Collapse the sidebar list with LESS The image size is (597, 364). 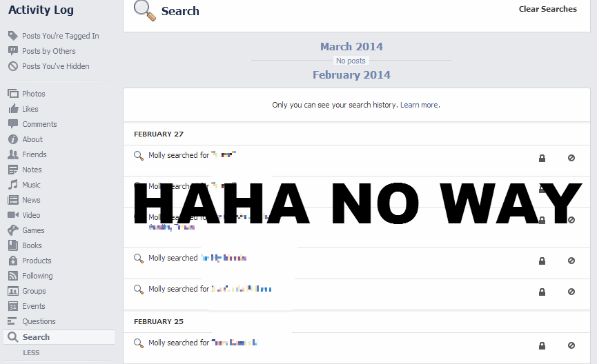[31, 352]
